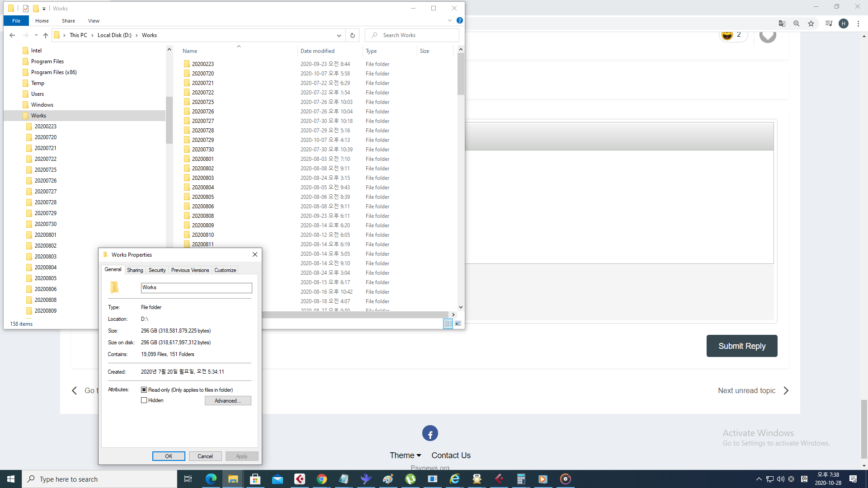Click the browser bookmark star icon

(811, 23)
